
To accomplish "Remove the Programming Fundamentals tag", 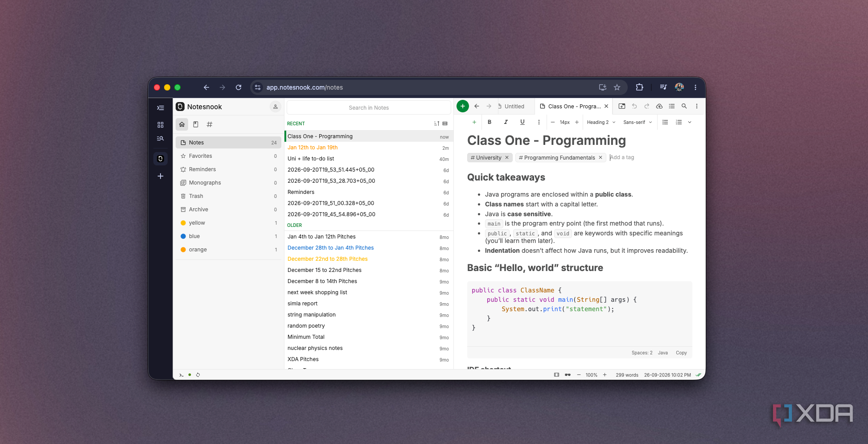I will tap(601, 157).
